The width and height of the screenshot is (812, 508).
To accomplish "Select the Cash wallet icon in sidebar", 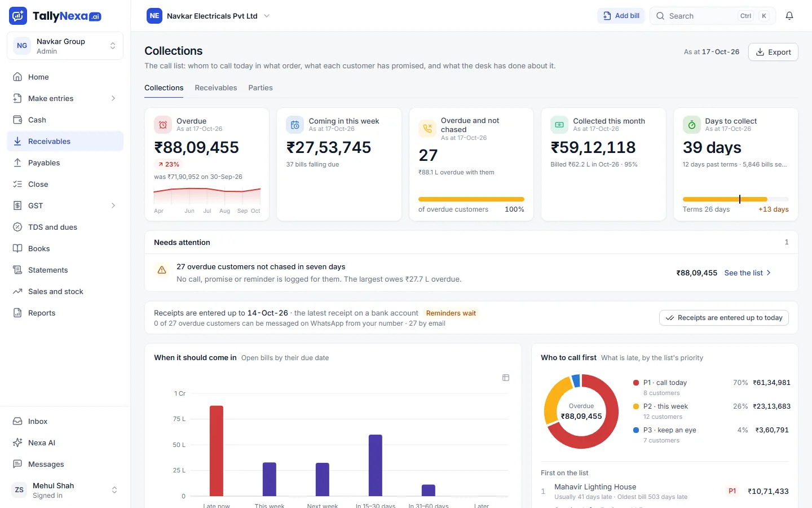I will (17, 120).
